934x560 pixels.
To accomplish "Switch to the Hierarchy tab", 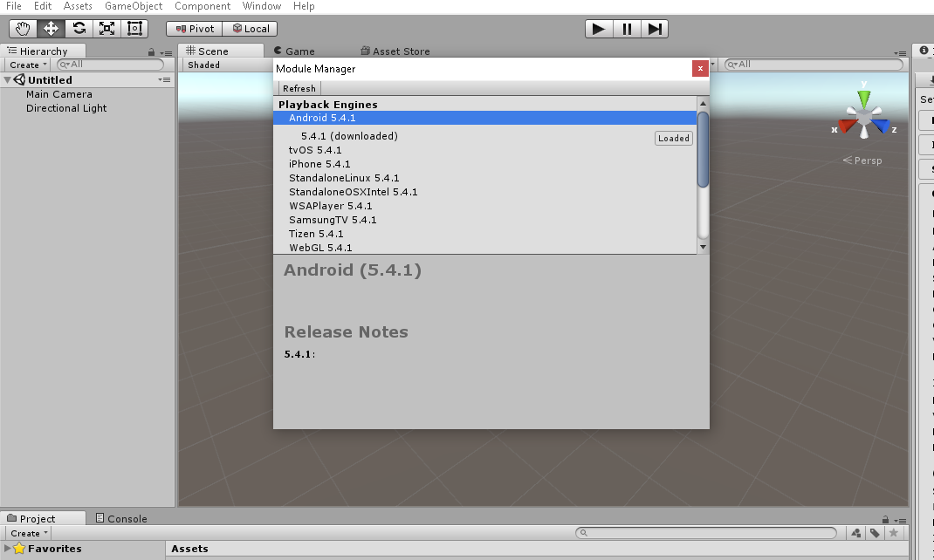I will [43, 51].
